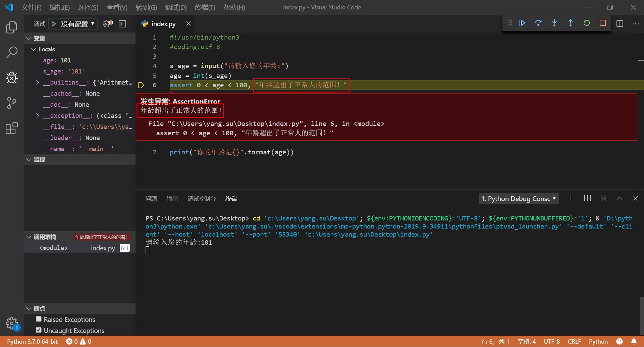The height and width of the screenshot is (347, 644).
Task: Stop the debug session
Action: point(603,23)
